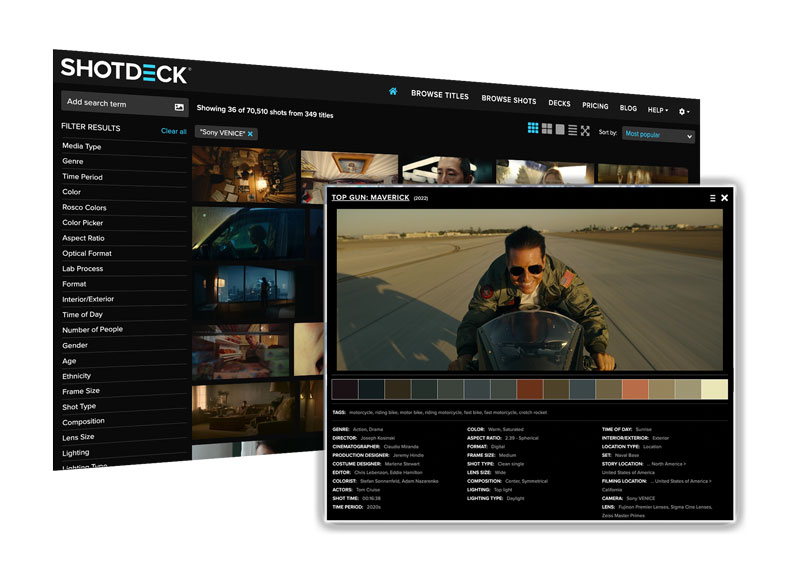Image resolution: width=800 pixels, height=584 pixels.
Task: Switch to single image view
Action: pyautogui.click(x=559, y=130)
